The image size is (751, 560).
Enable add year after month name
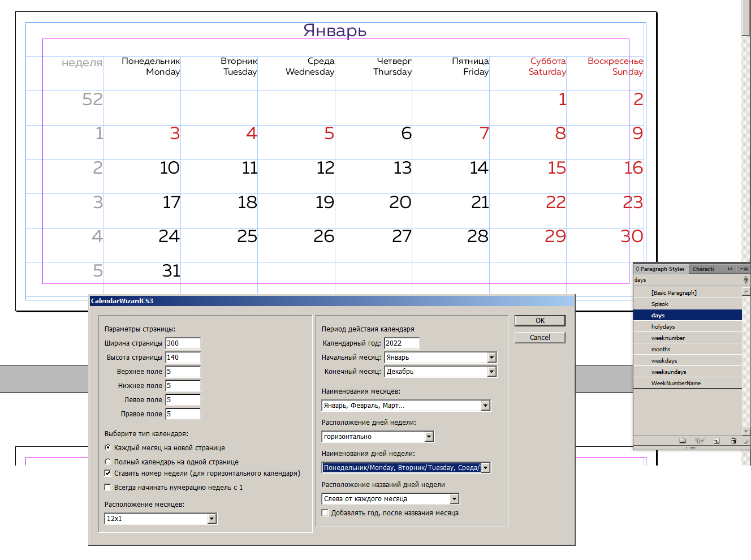click(325, 512)
